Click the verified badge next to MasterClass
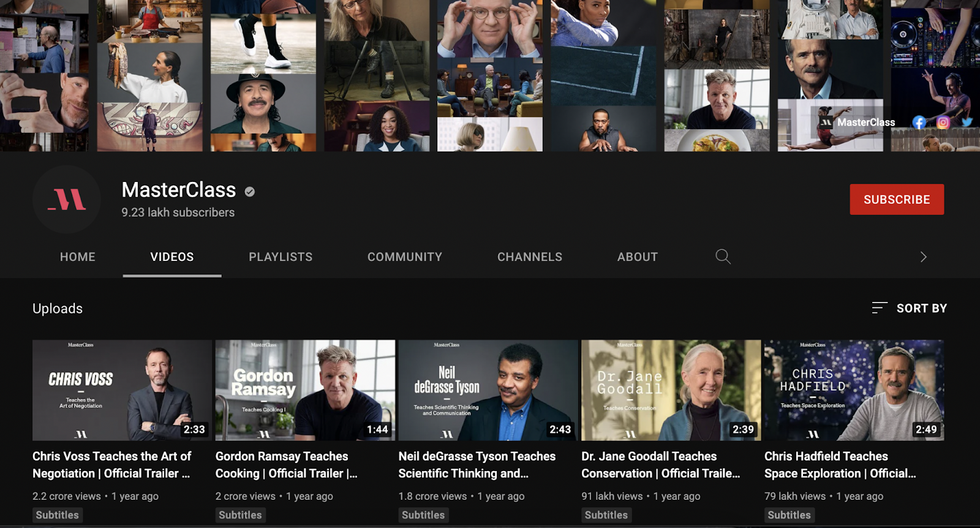Image resolution: width=980 pixels, height=528 pixels. click(249, 192)
